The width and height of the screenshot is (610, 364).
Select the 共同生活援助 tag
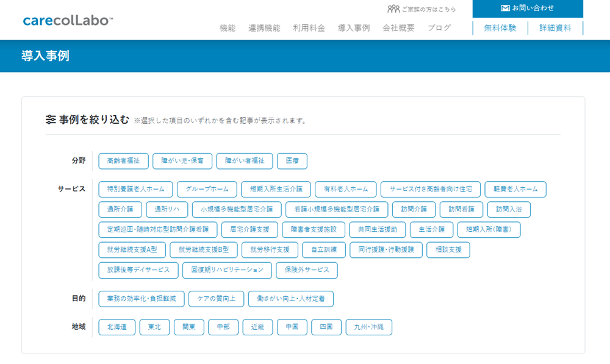pos(378,230)
